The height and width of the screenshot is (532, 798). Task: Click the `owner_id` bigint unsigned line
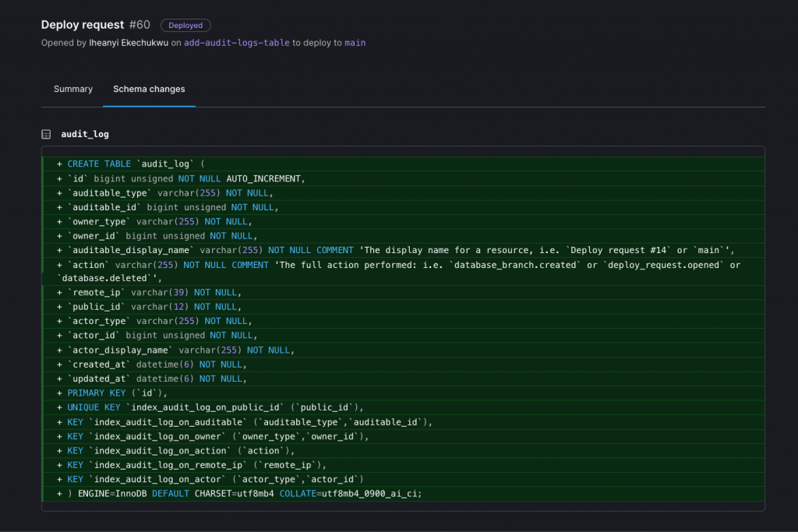(x=403, y=235)
